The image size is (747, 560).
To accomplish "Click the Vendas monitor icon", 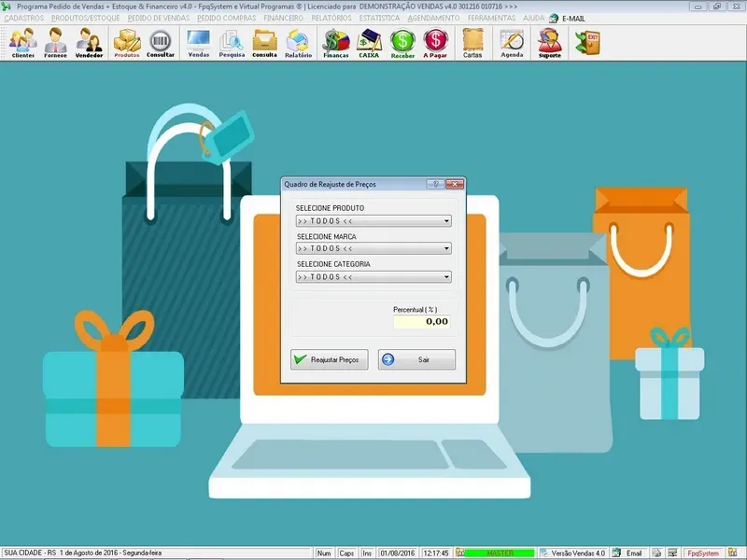I will [x=198, y=43].
